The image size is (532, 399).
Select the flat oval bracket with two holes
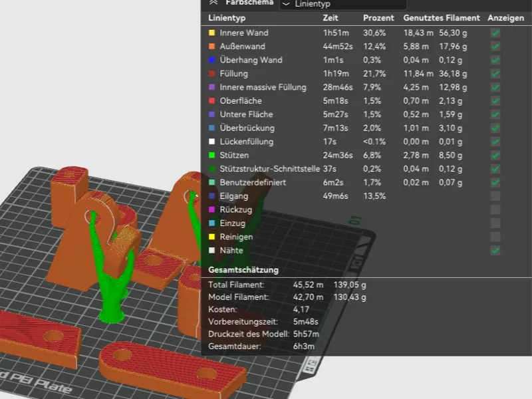pyautogui.click(x=172, y=370)
